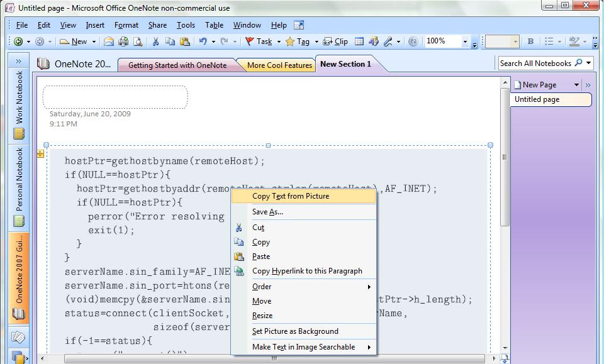Click the empty page title box

click(x=115, y=97)
